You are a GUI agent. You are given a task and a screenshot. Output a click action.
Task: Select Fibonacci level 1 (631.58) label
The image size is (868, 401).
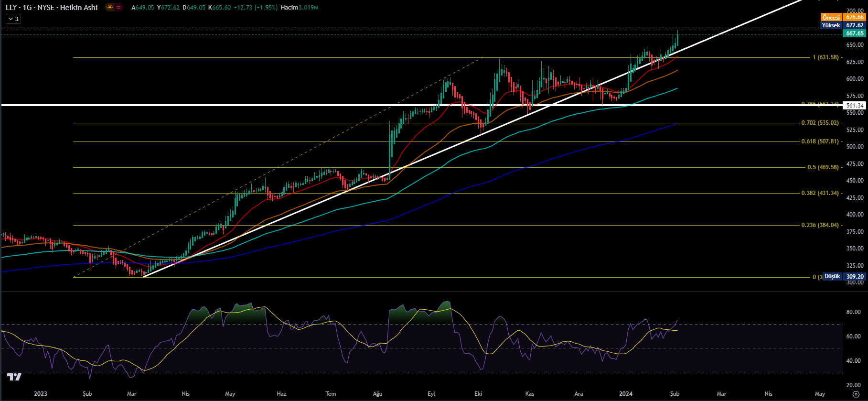[x=826, y=57]
